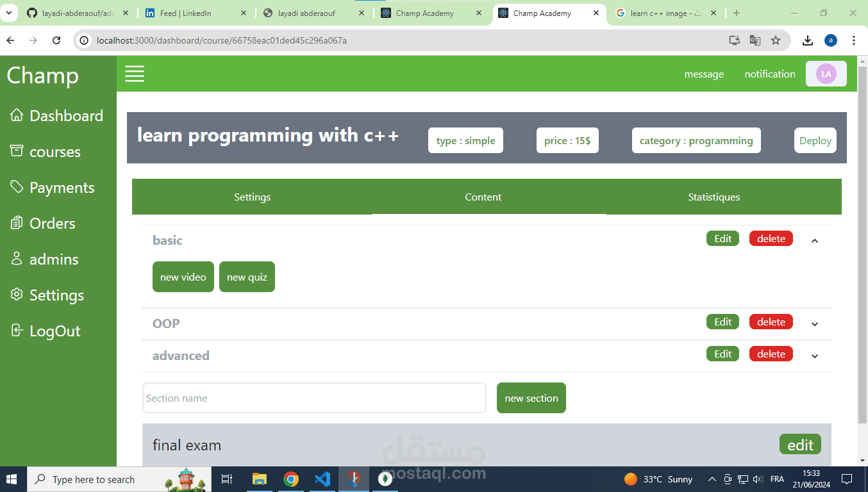Click the course title learn programming with c++
The width and height of the screenshot is (868, 492).
coord(268,135)
